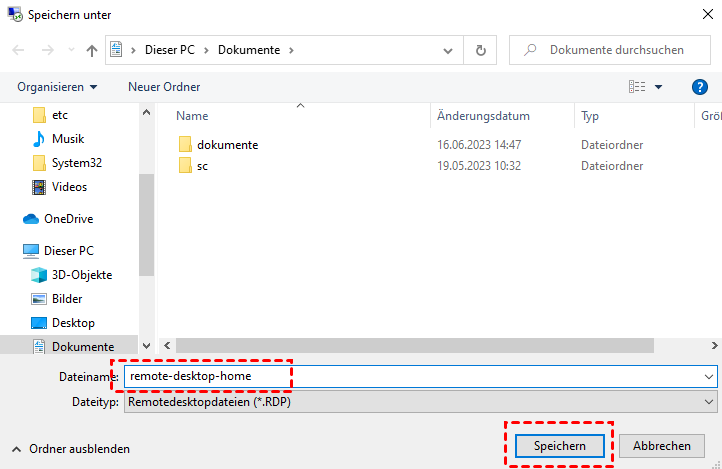
Task: Open the view options dropdown arrow
Action: pyautogui.click(x=658, y=87)
